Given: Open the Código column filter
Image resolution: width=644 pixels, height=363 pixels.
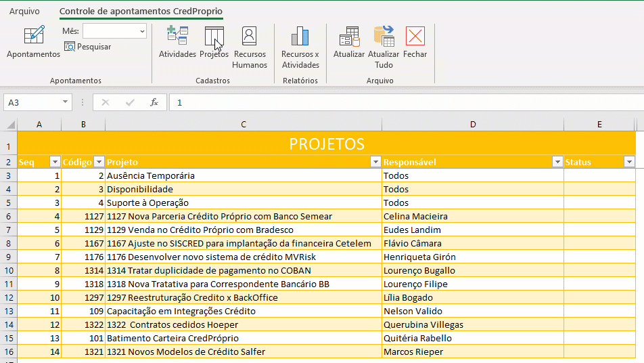Looking at the screenshot, I should coord(99,162).
